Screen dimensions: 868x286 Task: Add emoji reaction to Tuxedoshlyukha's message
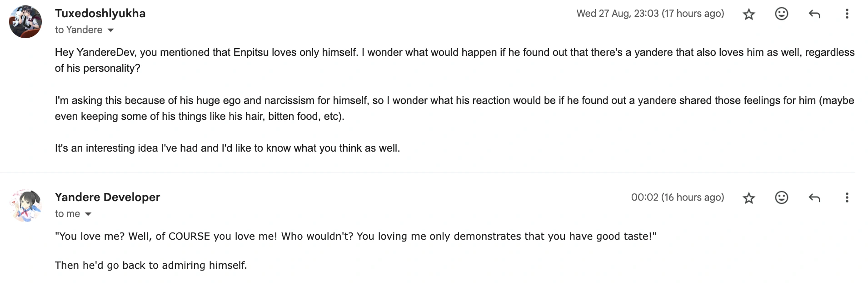pos(781,14)
